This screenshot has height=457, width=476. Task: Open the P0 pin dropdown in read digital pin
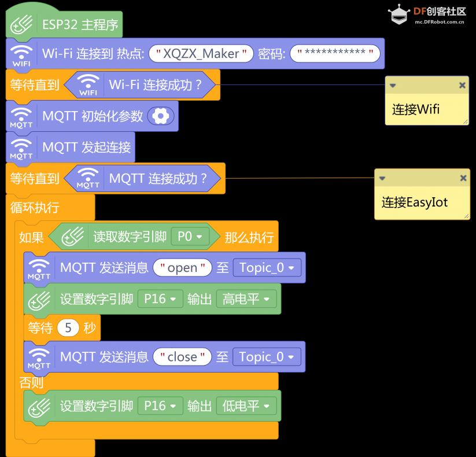[190, 237]
